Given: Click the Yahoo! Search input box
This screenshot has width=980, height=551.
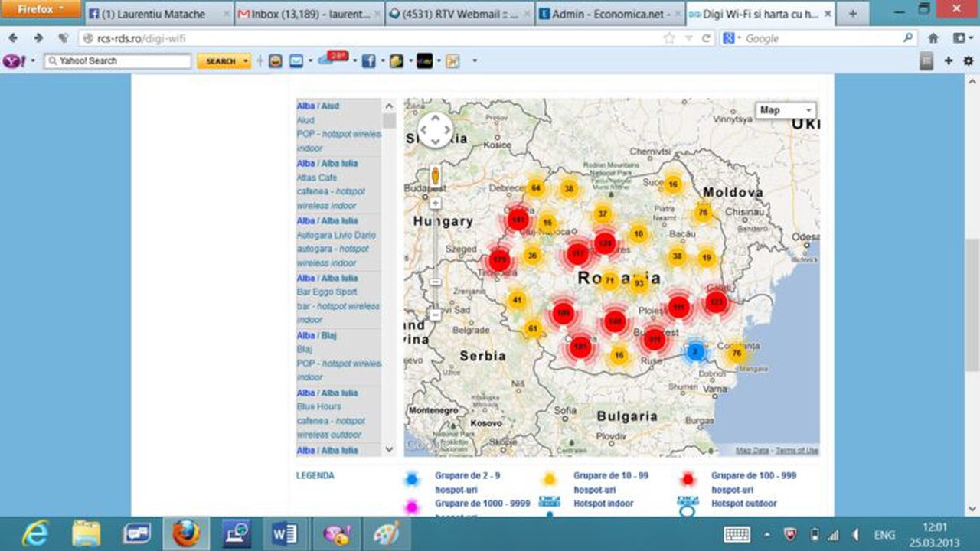Looking at the screenshot, I should tap(117, 61).
